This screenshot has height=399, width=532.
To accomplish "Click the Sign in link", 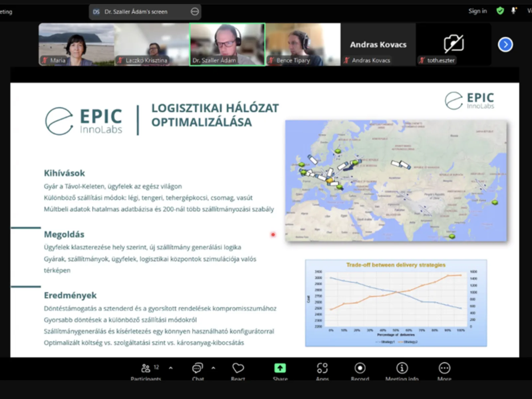I will click(x=477, y=11).
